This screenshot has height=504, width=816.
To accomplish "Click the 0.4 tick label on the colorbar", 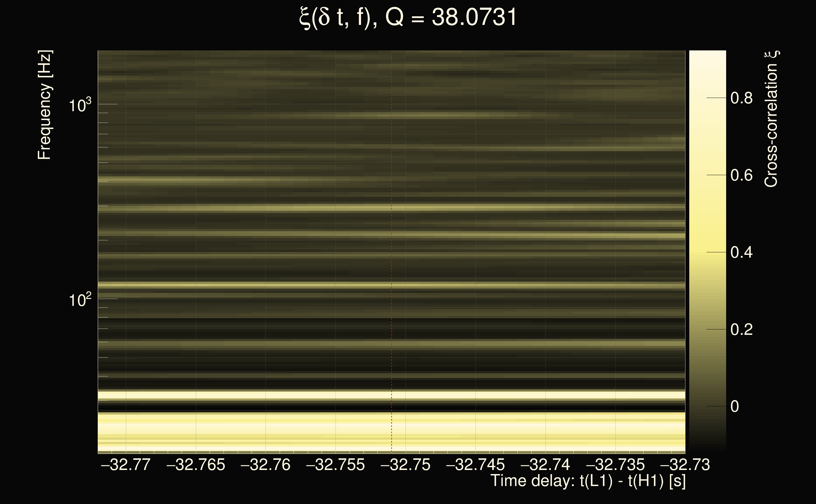I will coord(741,252).
